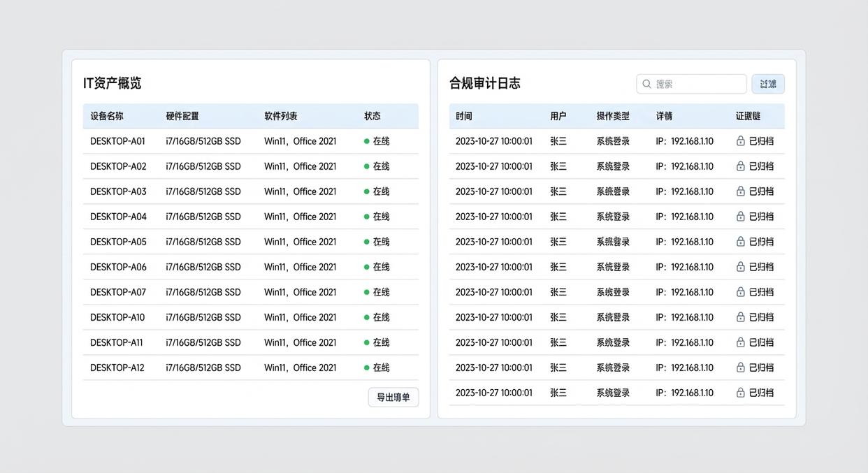
Task: Click the 搜索 search input field
Action: [692, 83]
